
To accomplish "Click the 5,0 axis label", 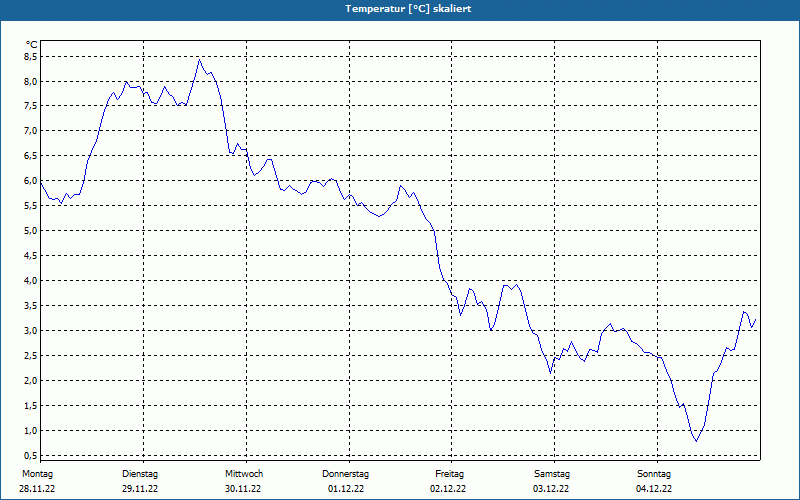I will pyautogui.click(x=31, y=231).
